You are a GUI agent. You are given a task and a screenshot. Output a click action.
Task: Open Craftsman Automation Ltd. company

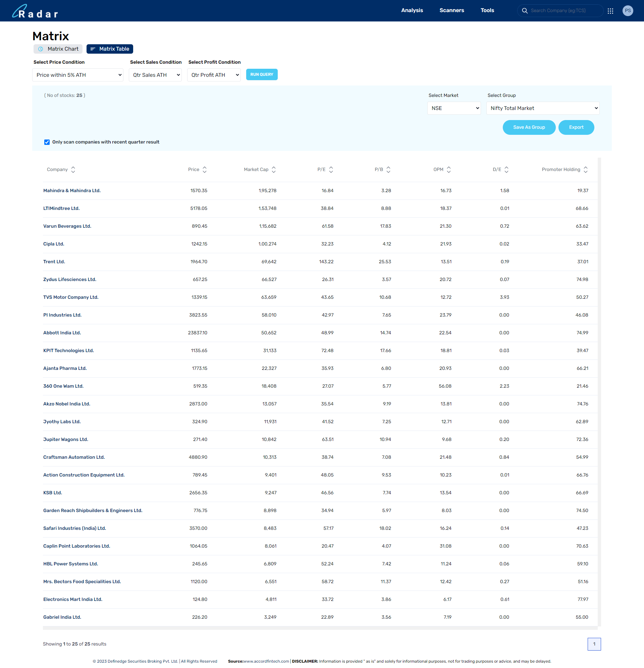coord(74,457)
